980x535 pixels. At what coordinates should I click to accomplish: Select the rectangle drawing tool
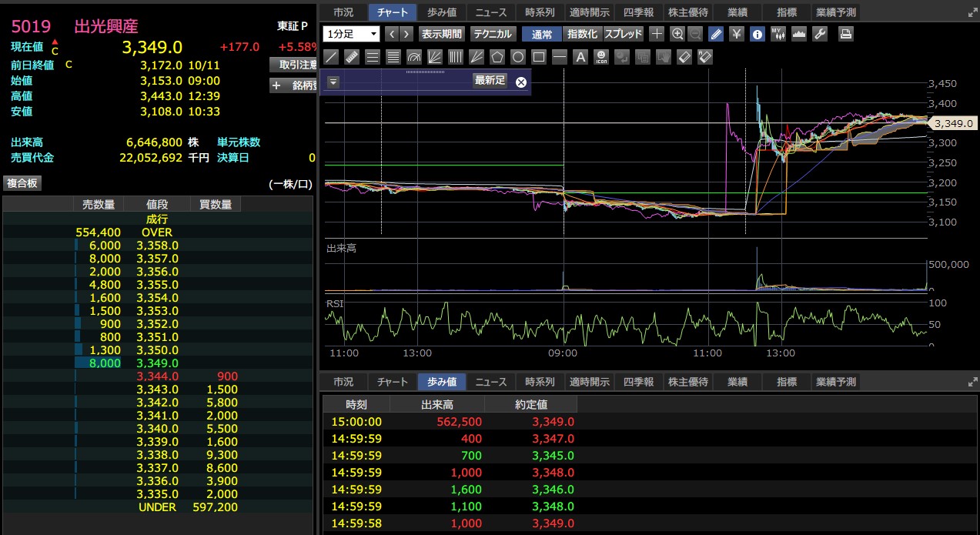coord(539,57)
